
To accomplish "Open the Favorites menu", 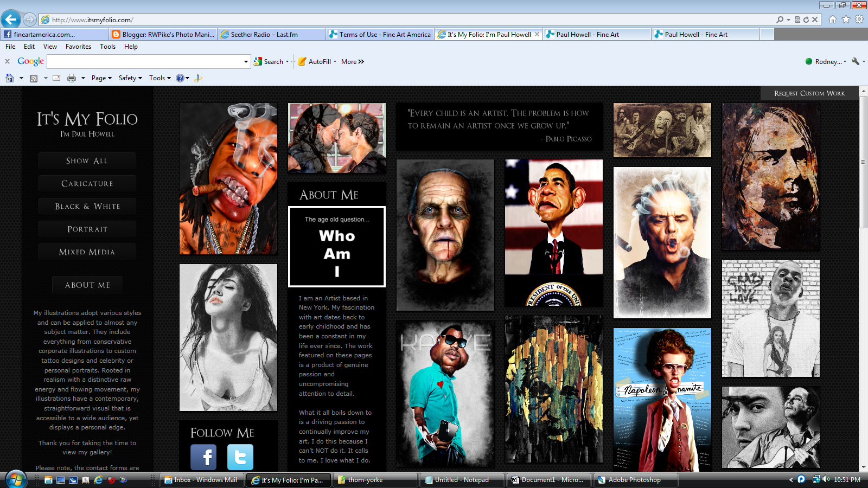I will [x=78, y=47].
